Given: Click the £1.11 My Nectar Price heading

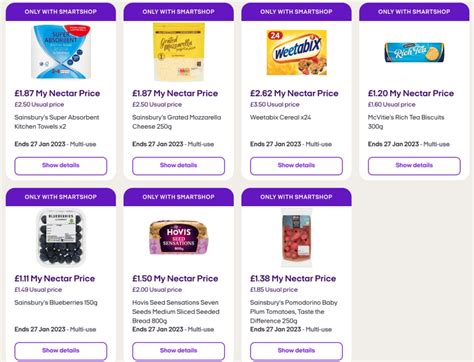Looking at the screenshot, I should 55,279.
